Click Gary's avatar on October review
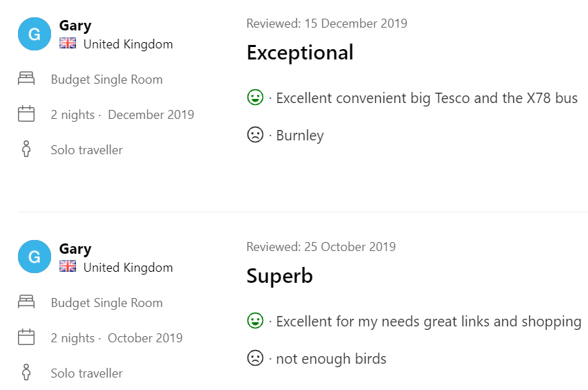 pos(35,257)
